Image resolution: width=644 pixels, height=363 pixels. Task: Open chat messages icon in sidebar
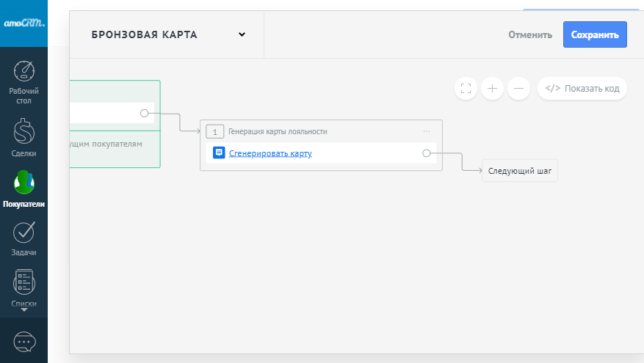click(24, 342)
